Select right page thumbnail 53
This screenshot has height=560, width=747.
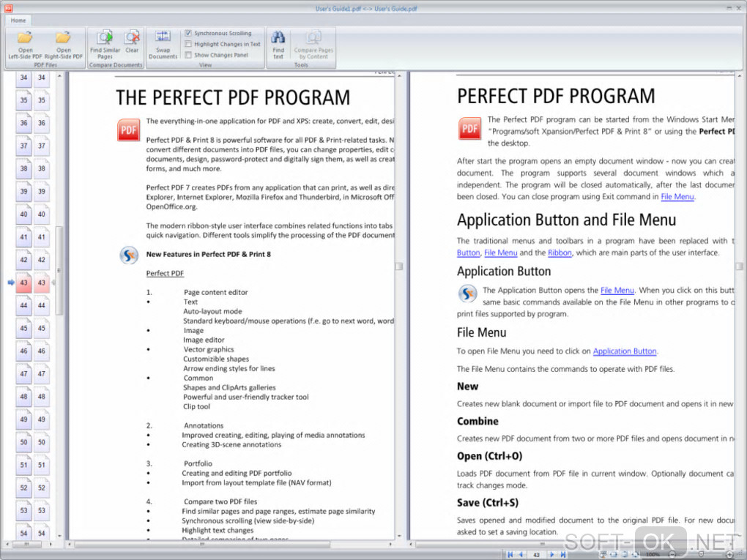(42, 510)
